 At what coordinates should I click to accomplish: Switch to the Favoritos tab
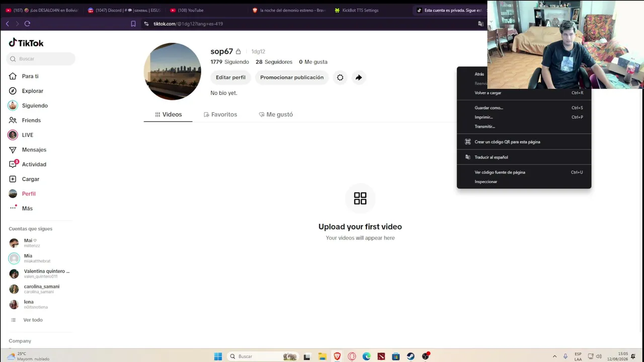[x=220, y=115]
